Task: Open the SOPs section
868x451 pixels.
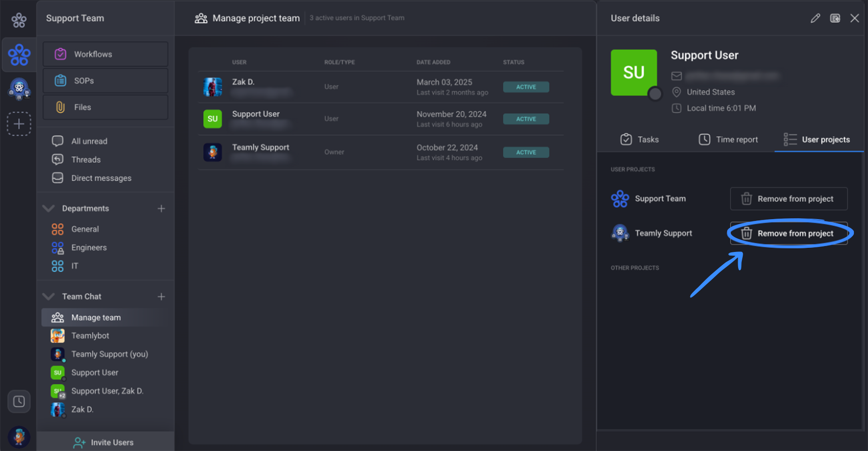Action: pos(105,81)
